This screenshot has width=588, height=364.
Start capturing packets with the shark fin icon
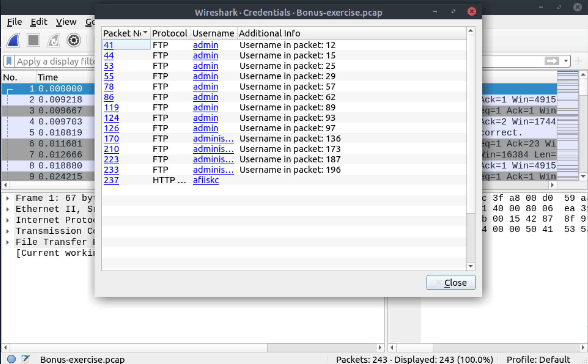(13, 40)
